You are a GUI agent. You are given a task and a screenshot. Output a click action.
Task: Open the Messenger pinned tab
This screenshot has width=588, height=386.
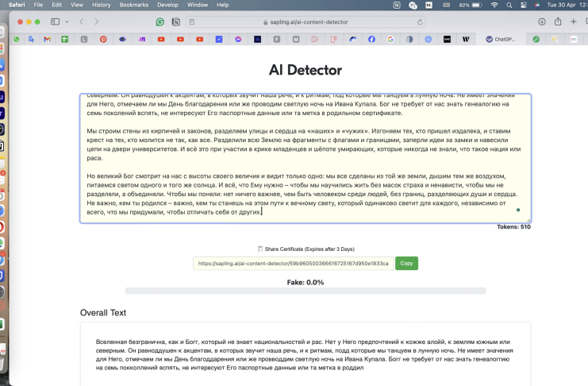pos(238,39)
